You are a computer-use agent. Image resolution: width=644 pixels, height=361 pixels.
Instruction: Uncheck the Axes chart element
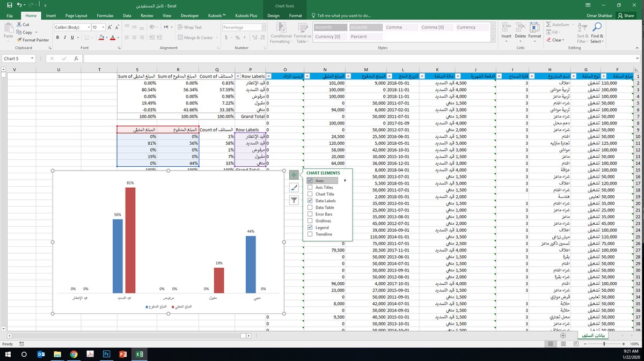310,181
